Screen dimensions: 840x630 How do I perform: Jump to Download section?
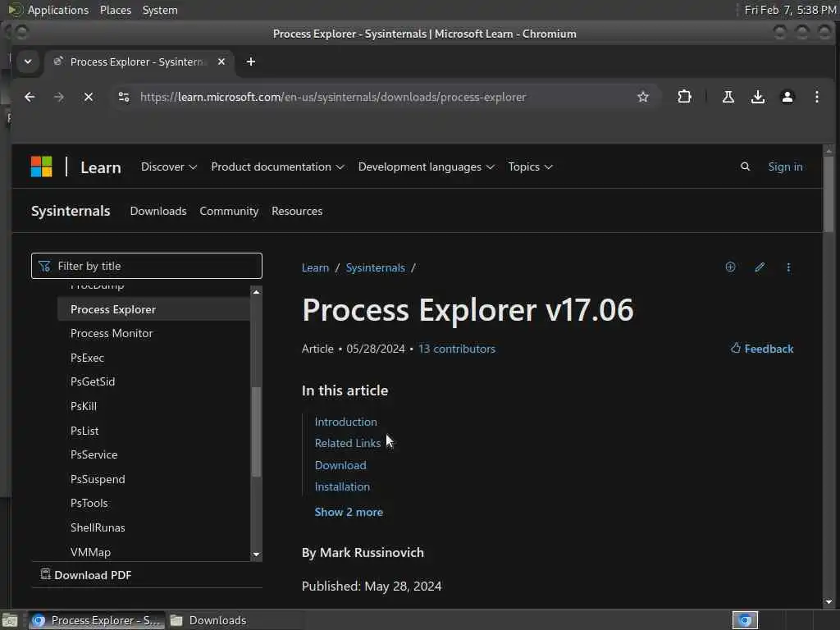click(x=340, y=465)
